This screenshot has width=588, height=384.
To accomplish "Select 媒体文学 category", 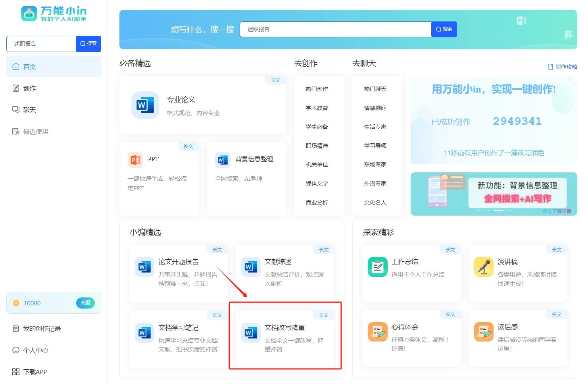I will (317, 183).
